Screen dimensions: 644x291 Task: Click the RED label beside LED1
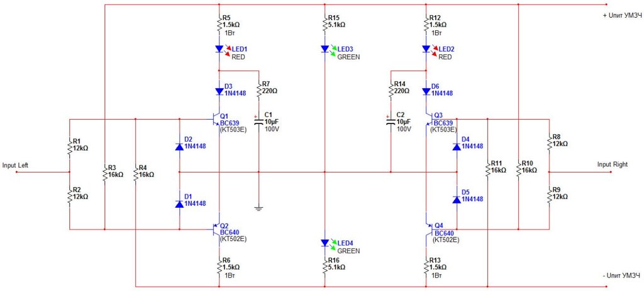point(238,57)
